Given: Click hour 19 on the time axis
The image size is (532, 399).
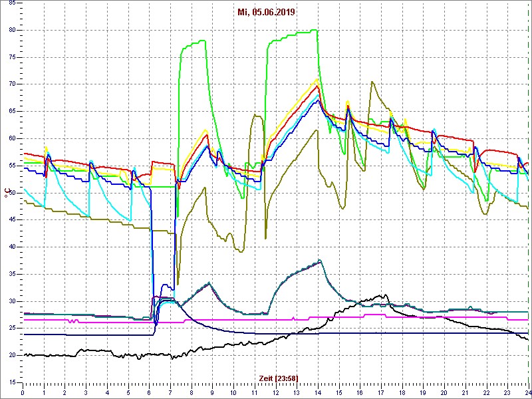Looking at the screenshot, I should coord(423,393).
